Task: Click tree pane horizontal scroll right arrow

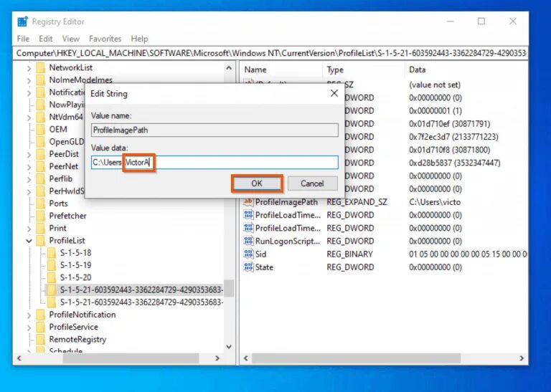Action: (217, 358)
